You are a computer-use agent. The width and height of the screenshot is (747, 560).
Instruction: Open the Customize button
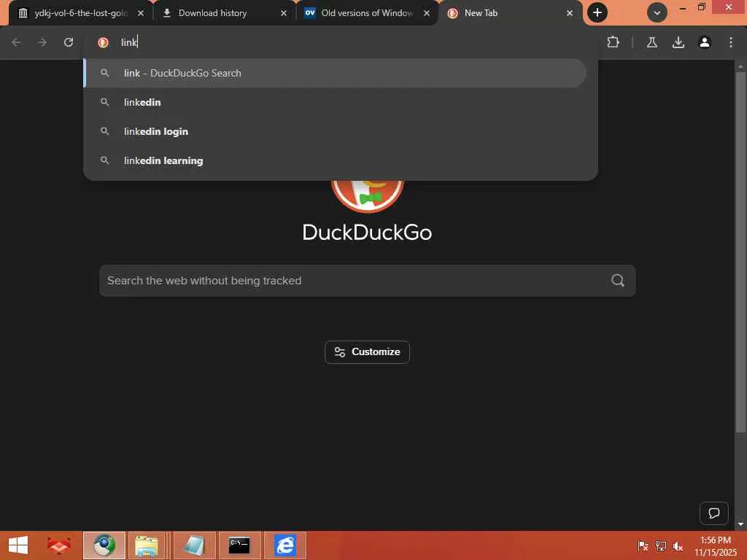[x=367, y=352]
